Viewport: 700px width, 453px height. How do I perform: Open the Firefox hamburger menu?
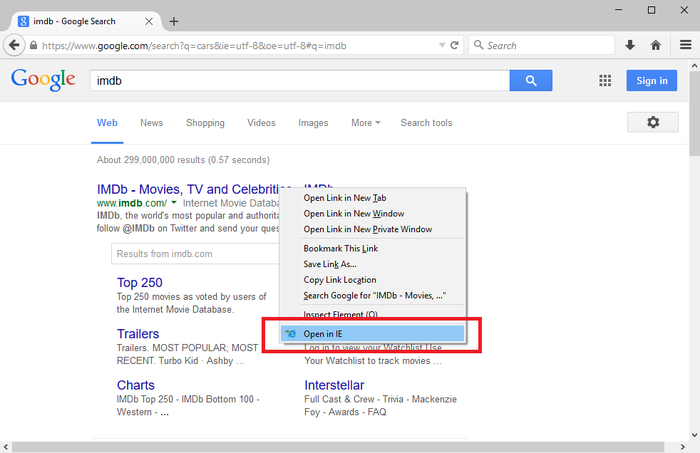click(x=686, y=45)
